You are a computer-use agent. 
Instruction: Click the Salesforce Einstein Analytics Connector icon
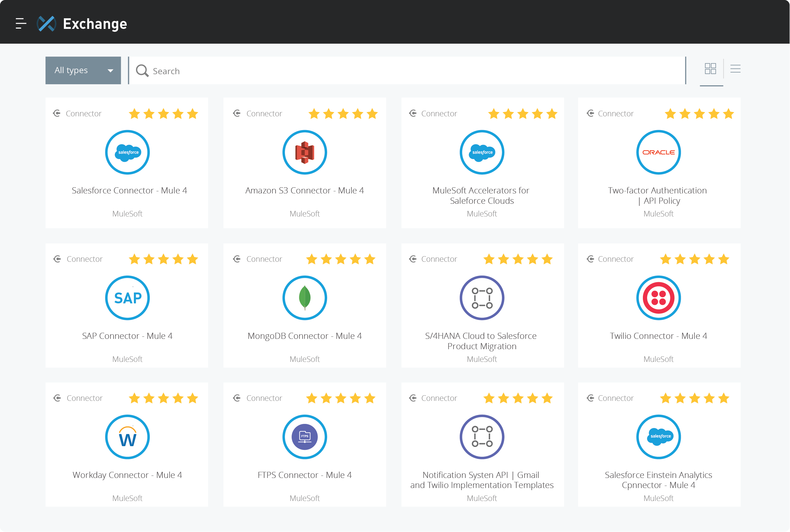pos(658,436)
